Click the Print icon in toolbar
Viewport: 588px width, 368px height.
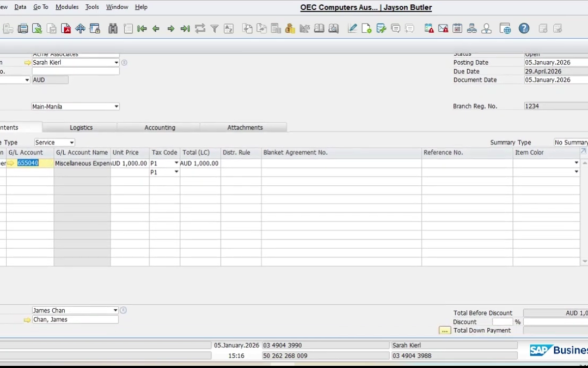coord(23,29)
